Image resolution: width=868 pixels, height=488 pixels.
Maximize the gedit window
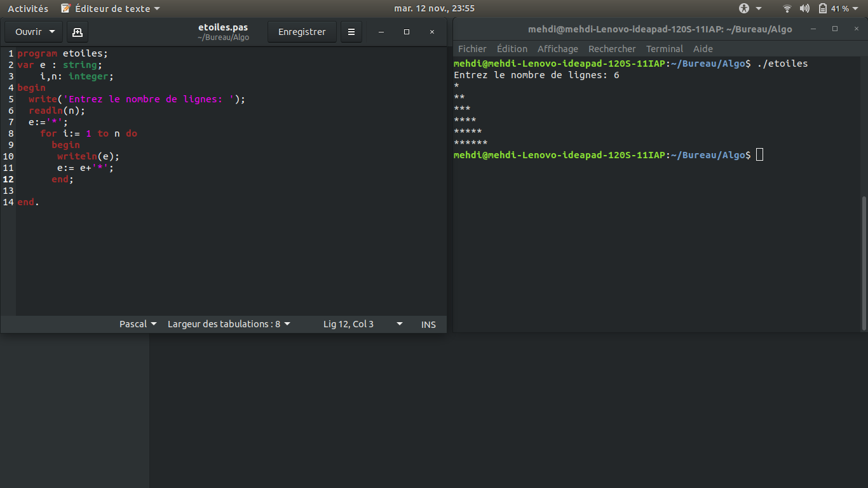pyautogui.click(x=407, y=32)
